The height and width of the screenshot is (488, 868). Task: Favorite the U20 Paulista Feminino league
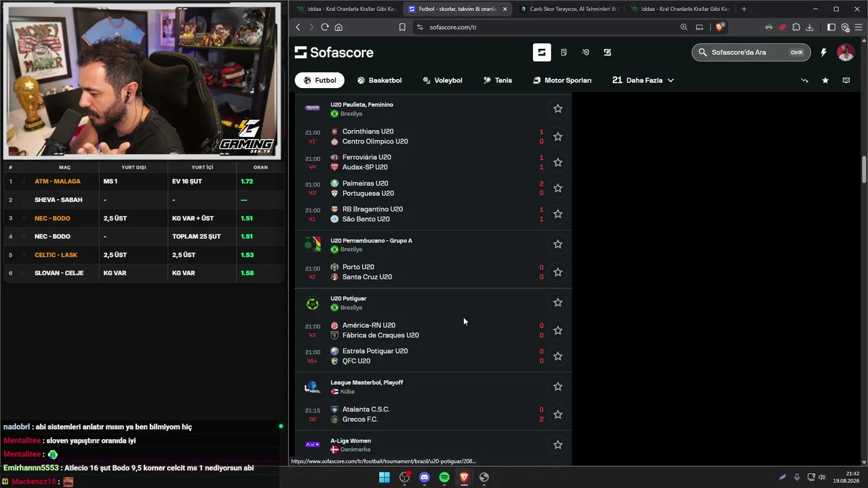click(x=557, y=108)
